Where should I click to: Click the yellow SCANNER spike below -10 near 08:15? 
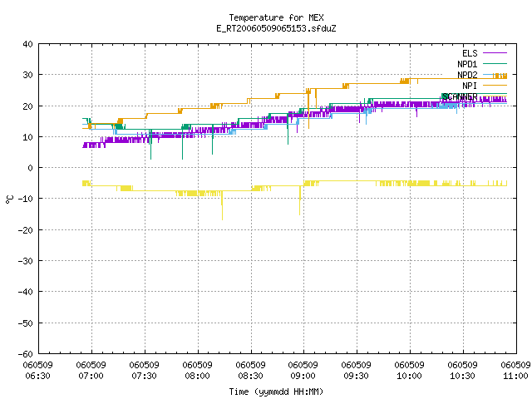[x=222, y=207]
